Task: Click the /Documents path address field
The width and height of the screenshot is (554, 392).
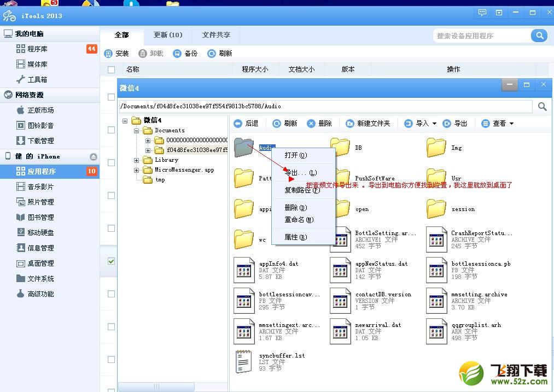Action: click(x=326, y=106)
